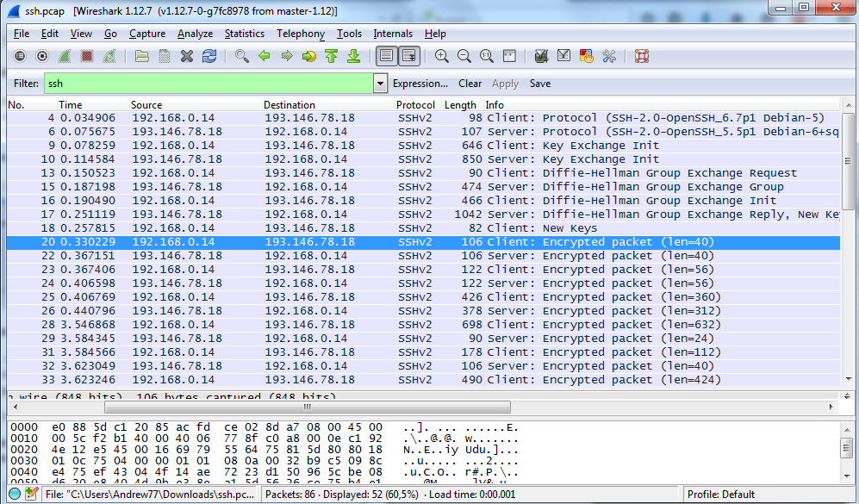The image size is (859, 504).
Task: Click the capture file comments icon in status bar
Action: pyautogui.click(x=31, y=495)
